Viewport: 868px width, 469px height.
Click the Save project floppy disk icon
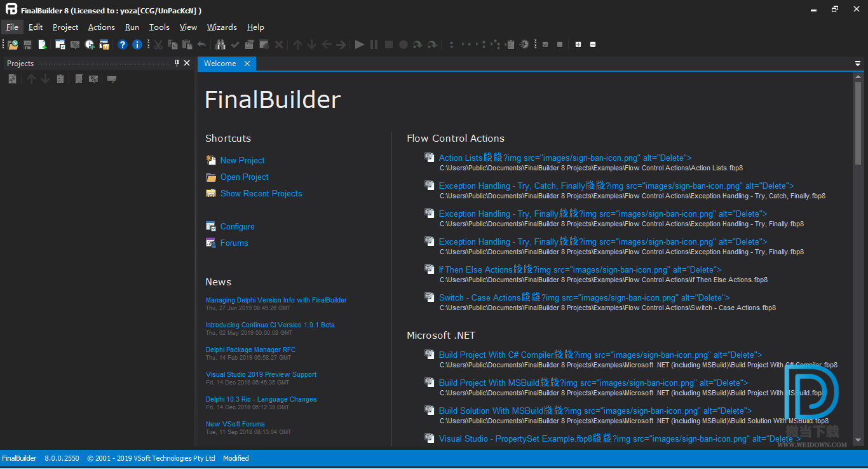(27, 44)
